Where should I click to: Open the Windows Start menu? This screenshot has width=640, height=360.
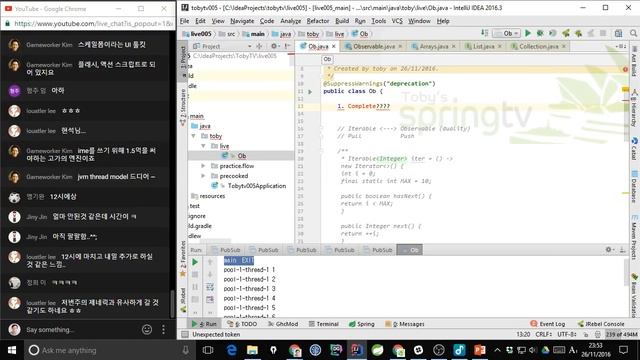[12, 350]
